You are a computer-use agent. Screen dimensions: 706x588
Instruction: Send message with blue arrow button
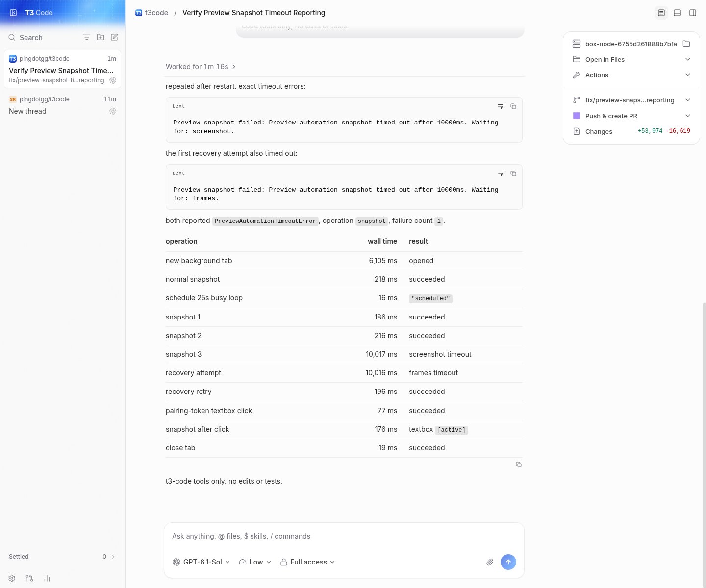508,562
